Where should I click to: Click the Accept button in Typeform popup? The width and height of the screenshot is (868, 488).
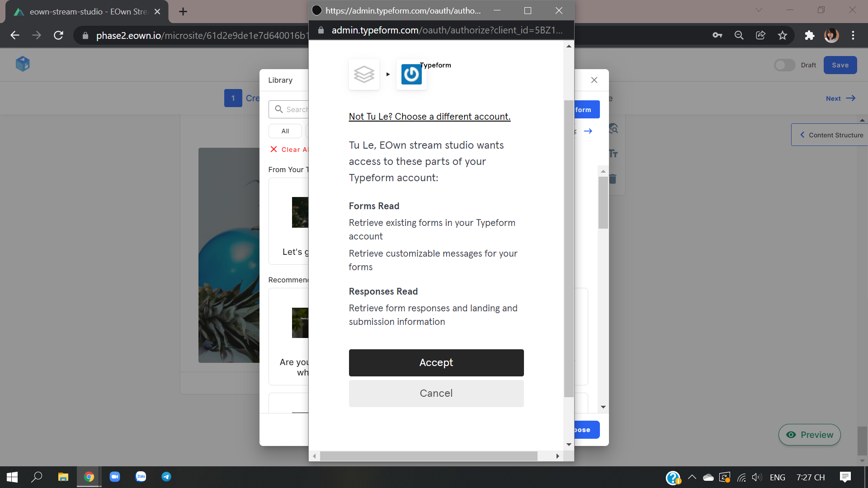click(436, 362)
